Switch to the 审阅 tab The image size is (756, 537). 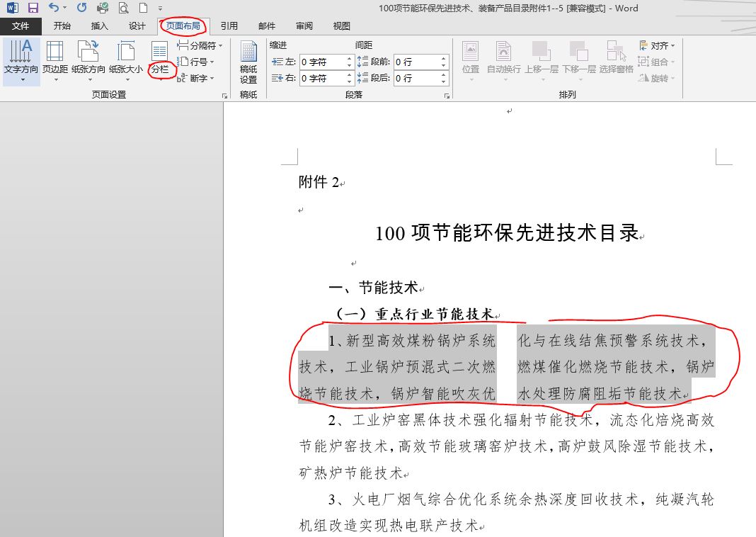pos(304,26)
